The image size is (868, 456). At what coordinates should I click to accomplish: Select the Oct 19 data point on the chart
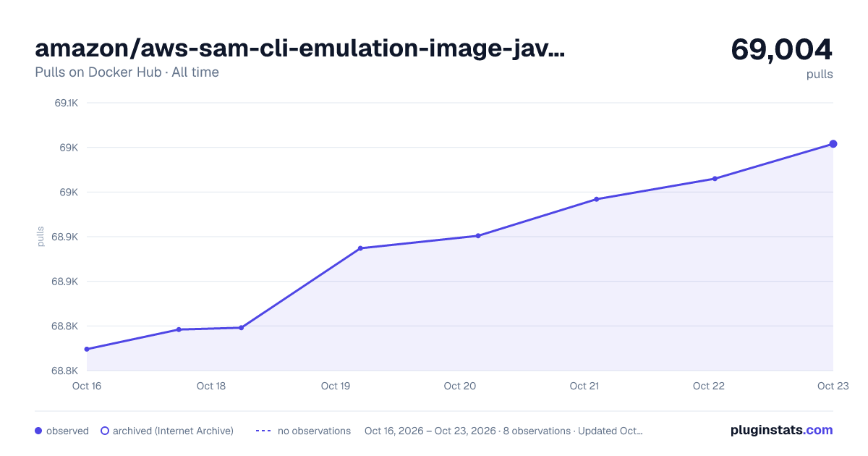coord(360,248)
